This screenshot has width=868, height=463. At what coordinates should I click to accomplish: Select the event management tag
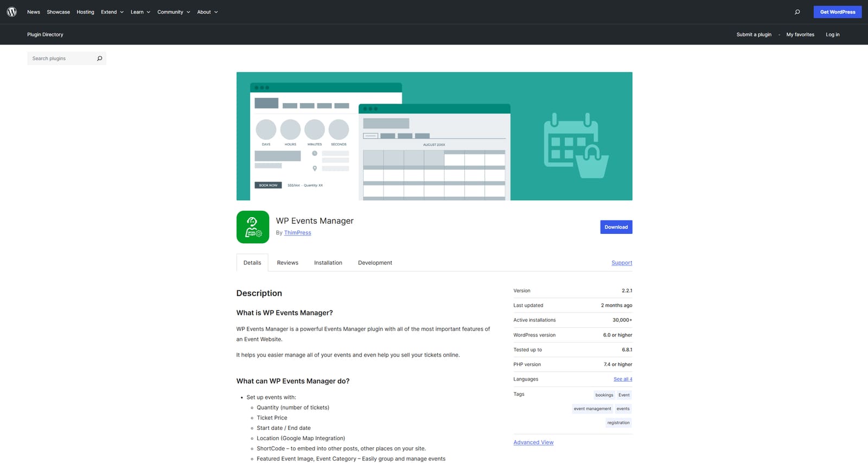tap(592, 409)
